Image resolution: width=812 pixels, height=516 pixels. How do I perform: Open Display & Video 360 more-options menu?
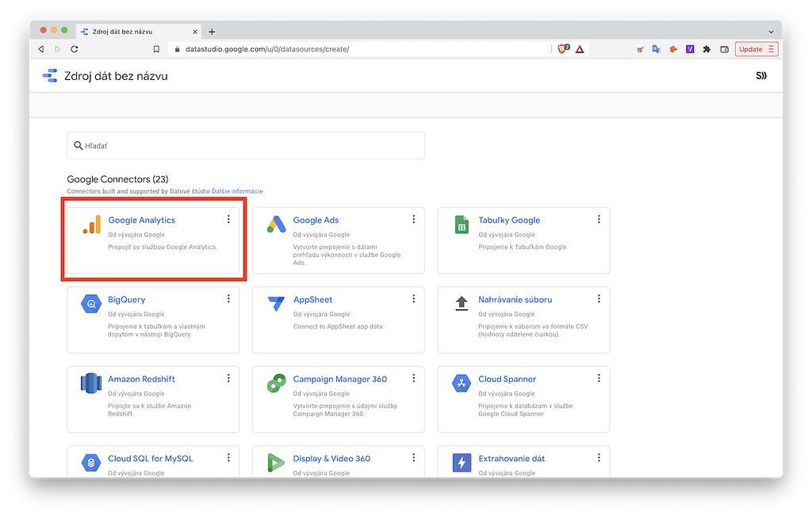414,457
